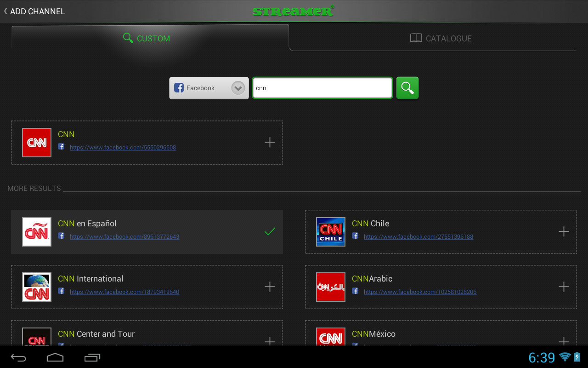Open the CATALOGUE tab
The width and height of the screenshot is (588, 368).
tap(441, 38)
